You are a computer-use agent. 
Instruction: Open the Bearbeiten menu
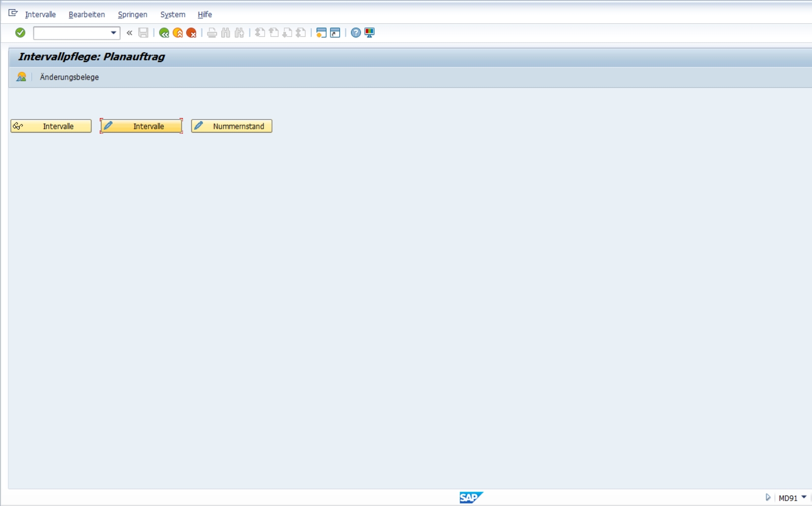[87, 15]
